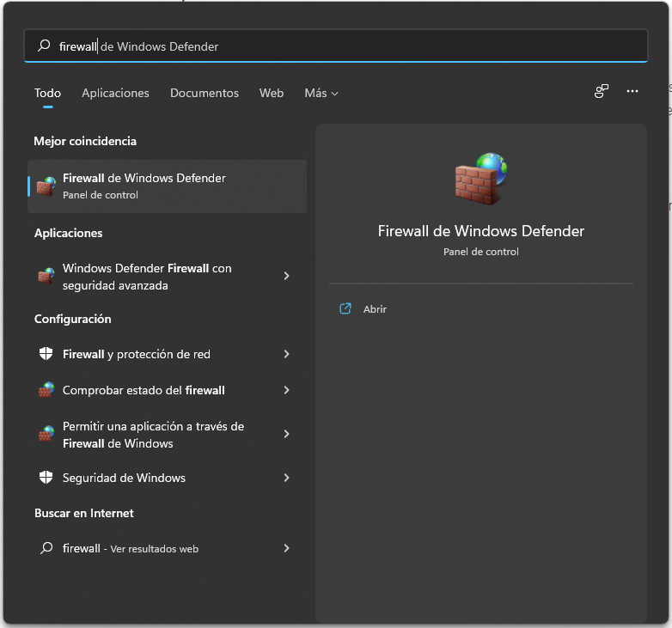The image size is (672, 628).
Task: Click the Comprobar estado del firewall icon
Action: point(46,390)
